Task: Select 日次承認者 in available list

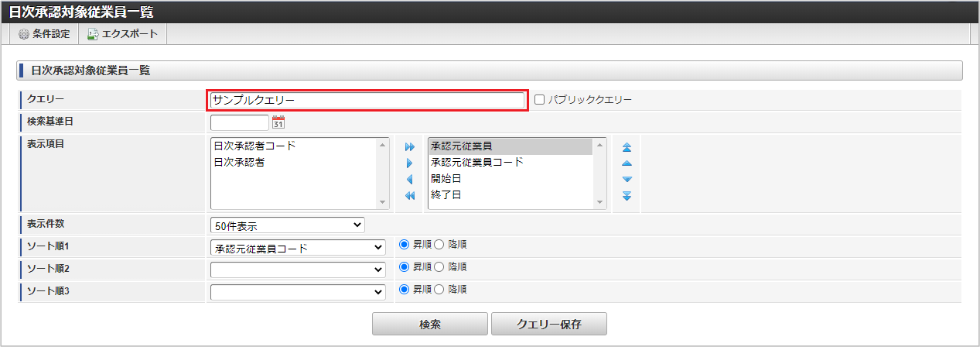Action: [294, 163]
